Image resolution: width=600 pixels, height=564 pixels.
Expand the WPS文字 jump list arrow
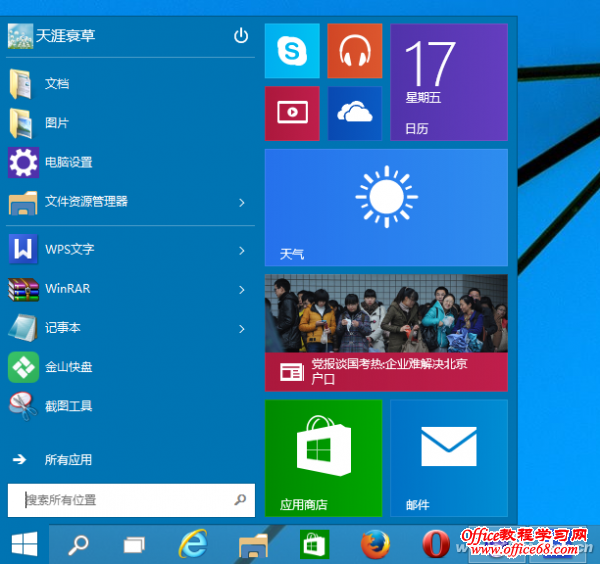coord(242,251)
